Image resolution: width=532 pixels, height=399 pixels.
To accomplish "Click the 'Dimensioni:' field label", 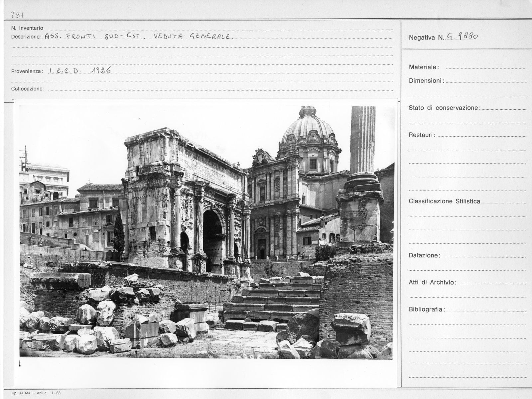I will coord(427,81).
